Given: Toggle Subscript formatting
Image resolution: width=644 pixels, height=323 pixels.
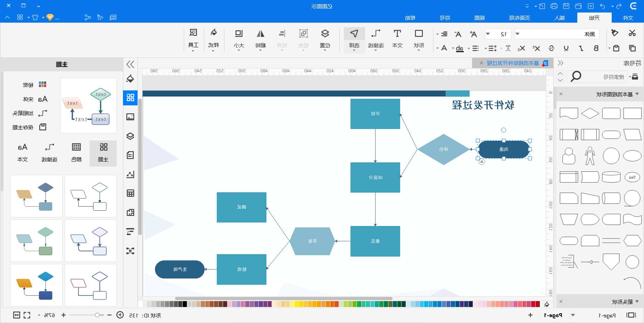Looking at the screenshot, I should pos(521,48).
